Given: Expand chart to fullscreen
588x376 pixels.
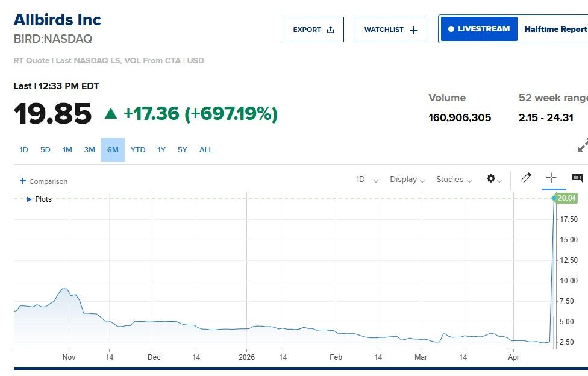Looking at the screenshot, I should click(x=582, y=146).
